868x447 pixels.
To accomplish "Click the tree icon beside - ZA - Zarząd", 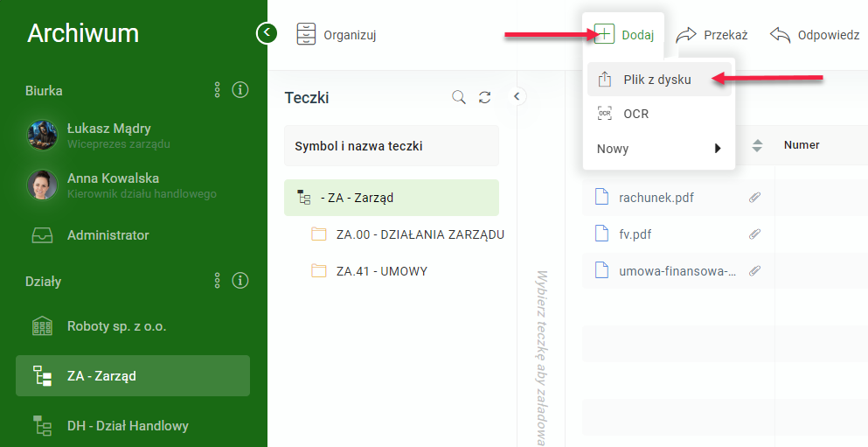I will click(x=304, y=197).
